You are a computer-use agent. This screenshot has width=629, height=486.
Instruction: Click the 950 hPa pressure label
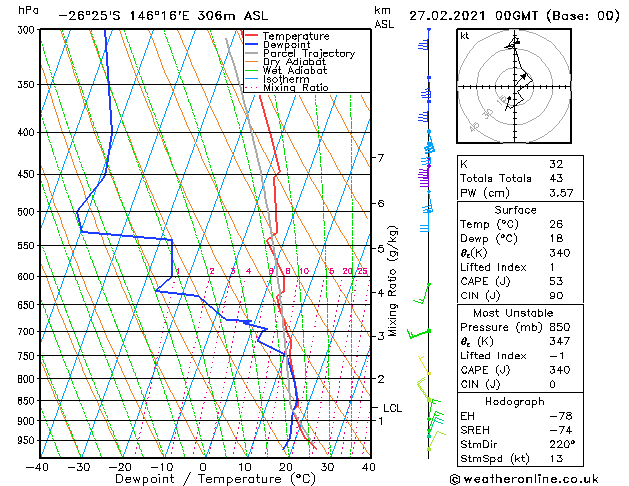click(x=28, y=441)
